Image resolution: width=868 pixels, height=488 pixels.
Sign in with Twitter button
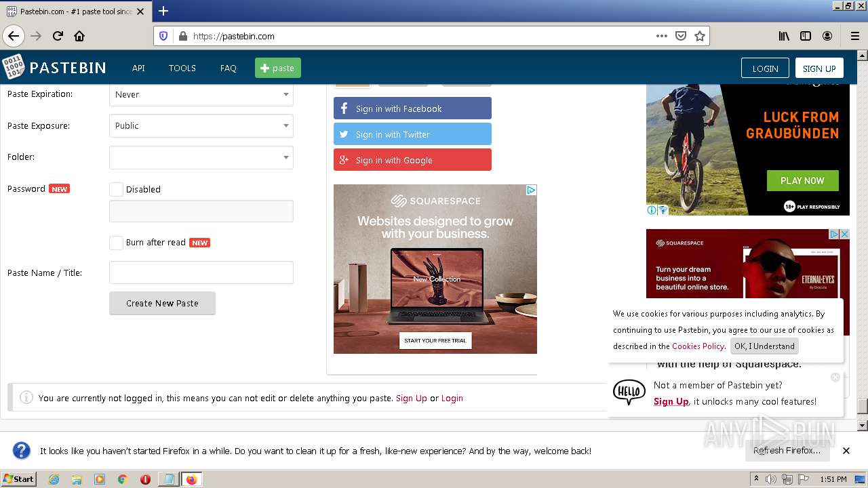pyautogui.click(x=412, y=134)
